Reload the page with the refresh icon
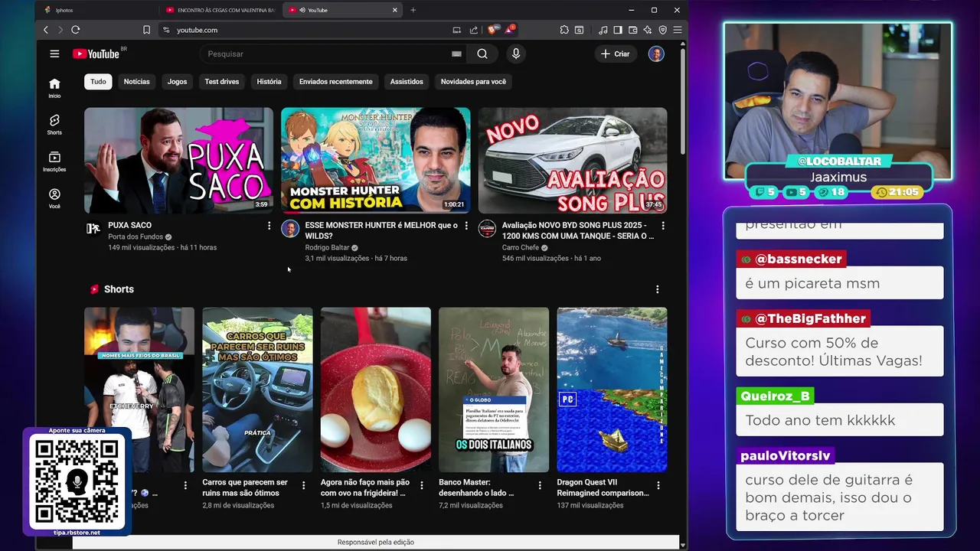This screenshot has width=980, height=551. point(76,30)
